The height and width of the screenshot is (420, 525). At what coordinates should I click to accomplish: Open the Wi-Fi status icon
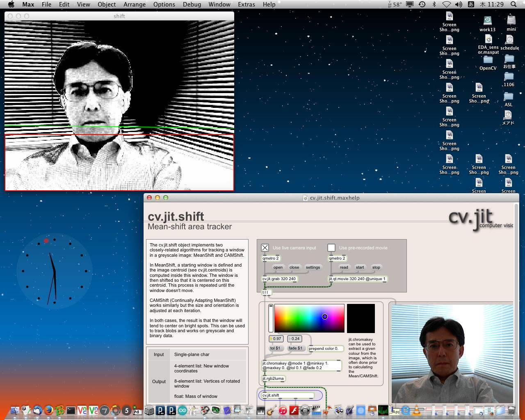click(446, 5)
